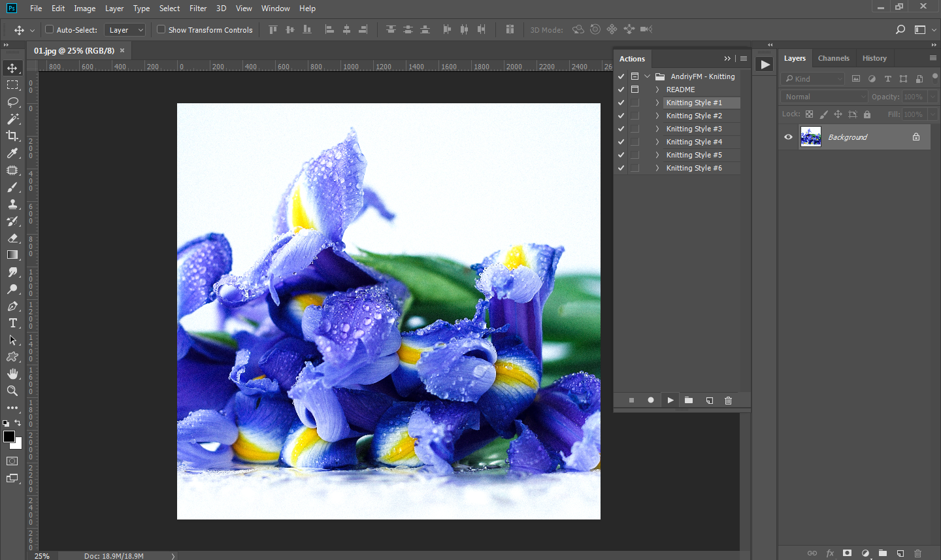Click play selection button in Actions panel
This screenshot has height=560, width=941.
click(x=670, y=401)
